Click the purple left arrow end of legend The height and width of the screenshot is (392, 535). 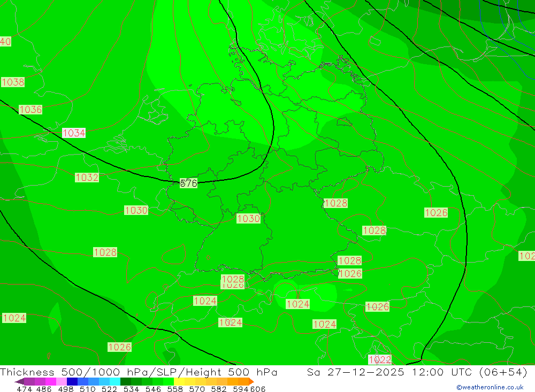click(x=19, y=381)
